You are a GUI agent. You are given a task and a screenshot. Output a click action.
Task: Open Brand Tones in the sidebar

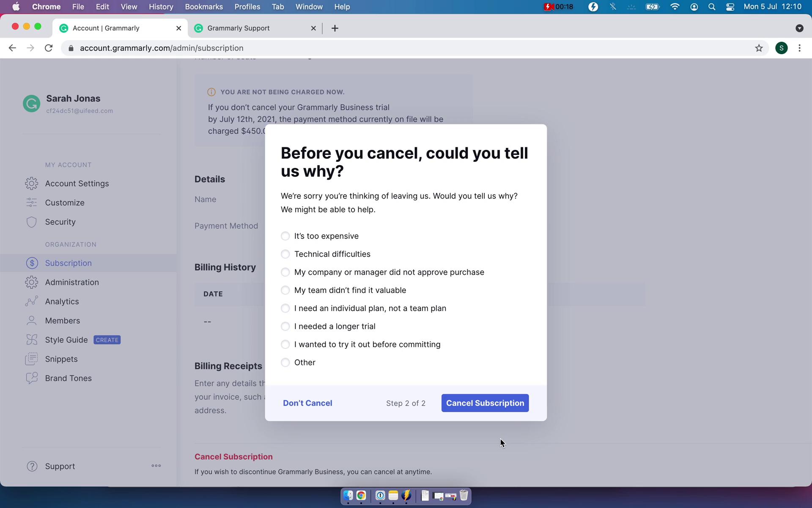pos(69,378)
